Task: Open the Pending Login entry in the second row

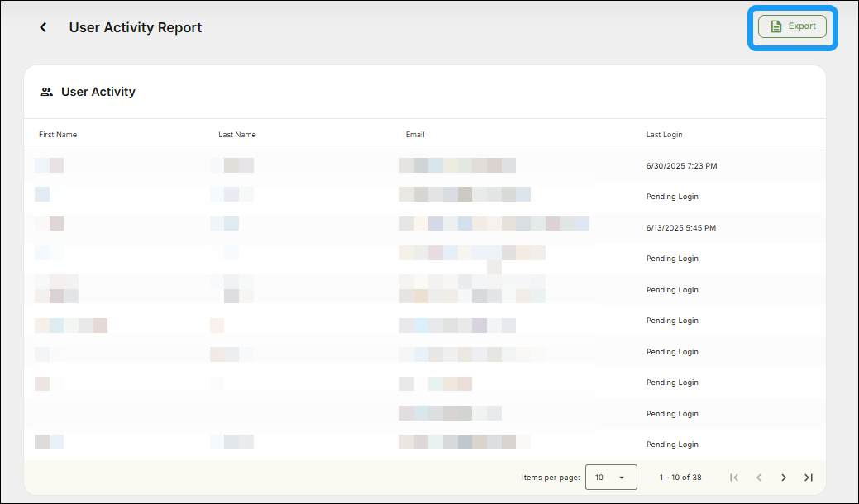Action: [x=672, y=197]
